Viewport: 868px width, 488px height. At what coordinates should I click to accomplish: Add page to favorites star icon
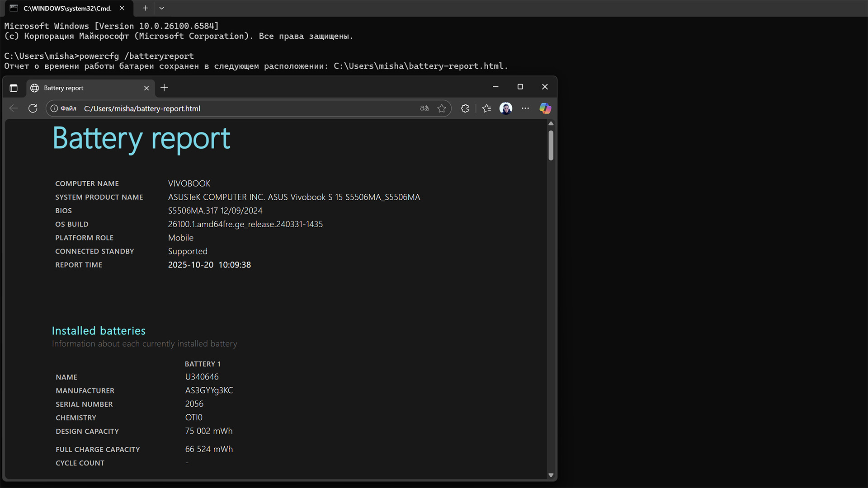click(x=442, y=108)
